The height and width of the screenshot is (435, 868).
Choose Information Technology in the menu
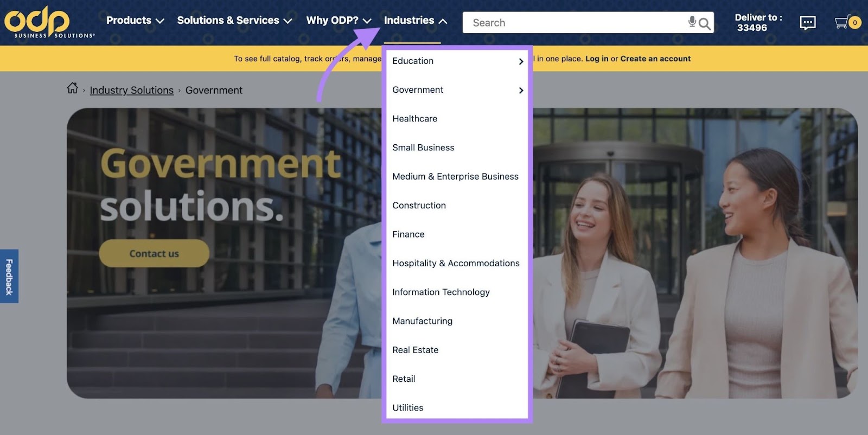click(441, 292)
